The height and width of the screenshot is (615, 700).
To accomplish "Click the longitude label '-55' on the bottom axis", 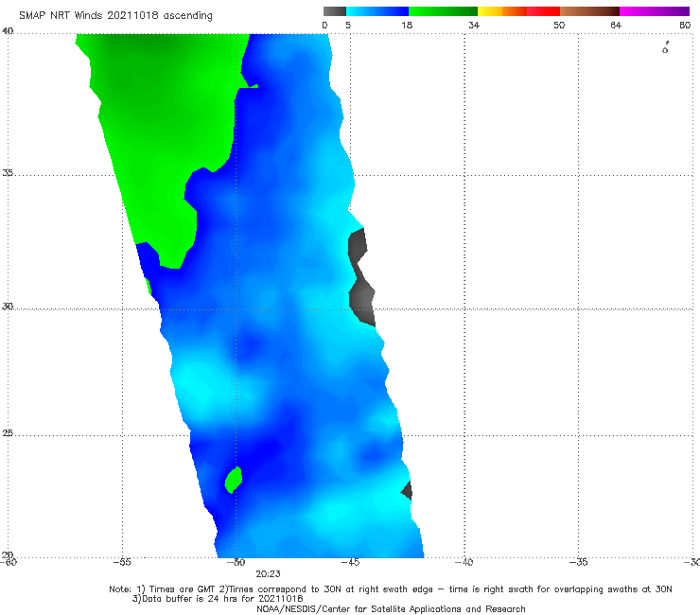I will (122, 562).
